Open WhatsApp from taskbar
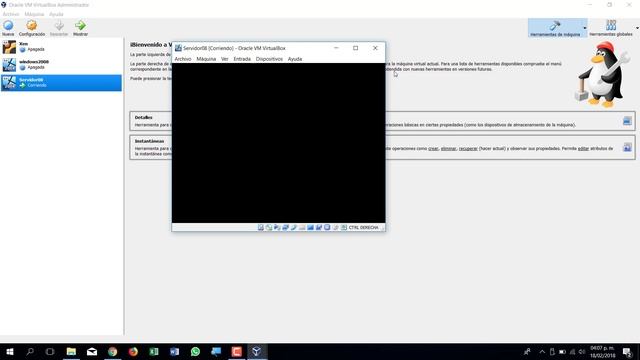 [x=195, y=351]
